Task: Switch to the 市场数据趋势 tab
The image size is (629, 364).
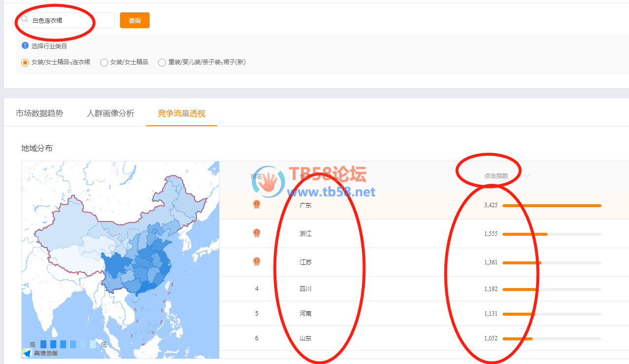Action: point(39,113)
